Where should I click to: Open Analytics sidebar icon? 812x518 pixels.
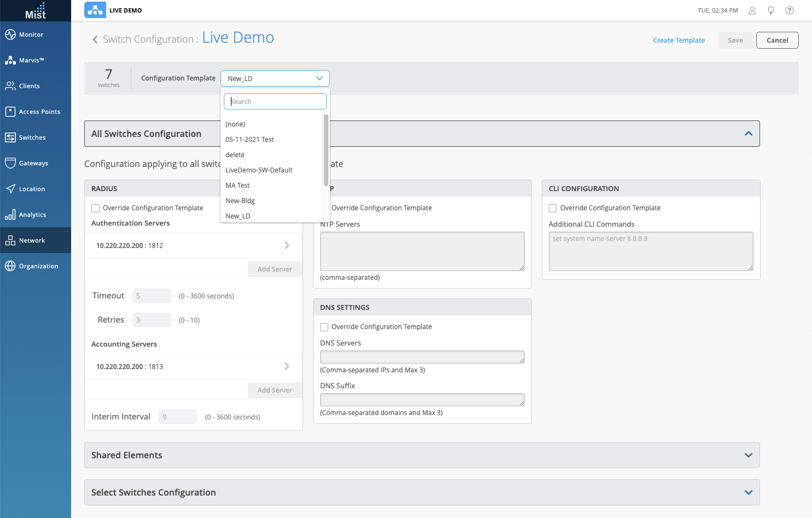(x=10, y=215)
